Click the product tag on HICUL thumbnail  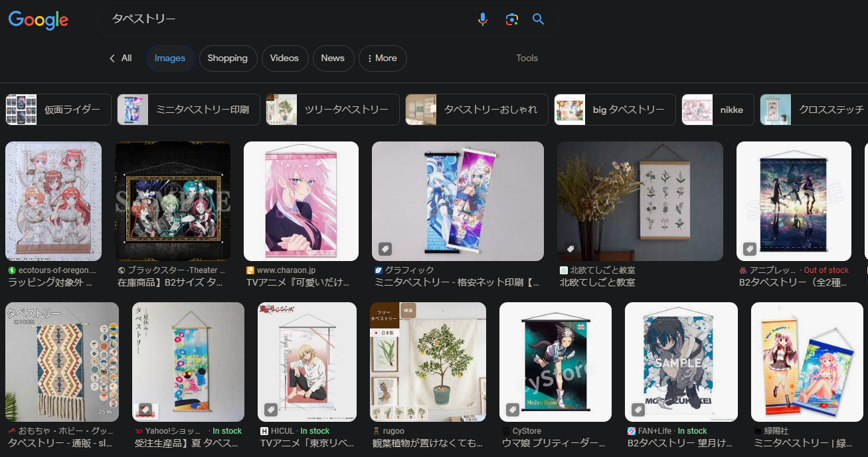pos(271,410)
